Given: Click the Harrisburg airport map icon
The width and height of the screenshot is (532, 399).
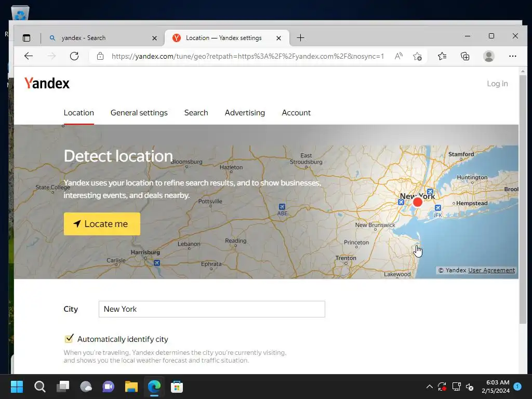Looking at the screenshot, I should [157, 262].
